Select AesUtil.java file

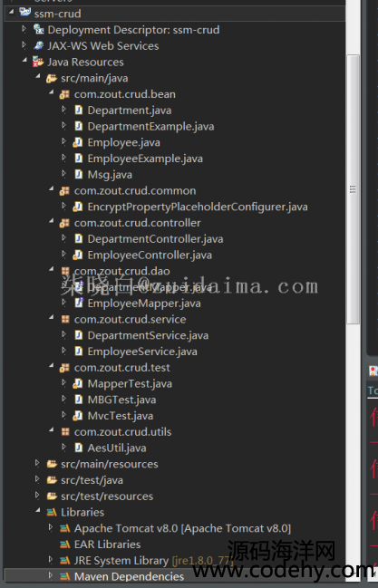pyautogui.click(x=117, y=448)
